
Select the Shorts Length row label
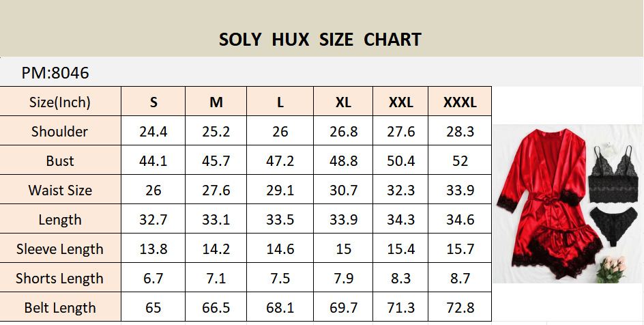coord(60,279)
